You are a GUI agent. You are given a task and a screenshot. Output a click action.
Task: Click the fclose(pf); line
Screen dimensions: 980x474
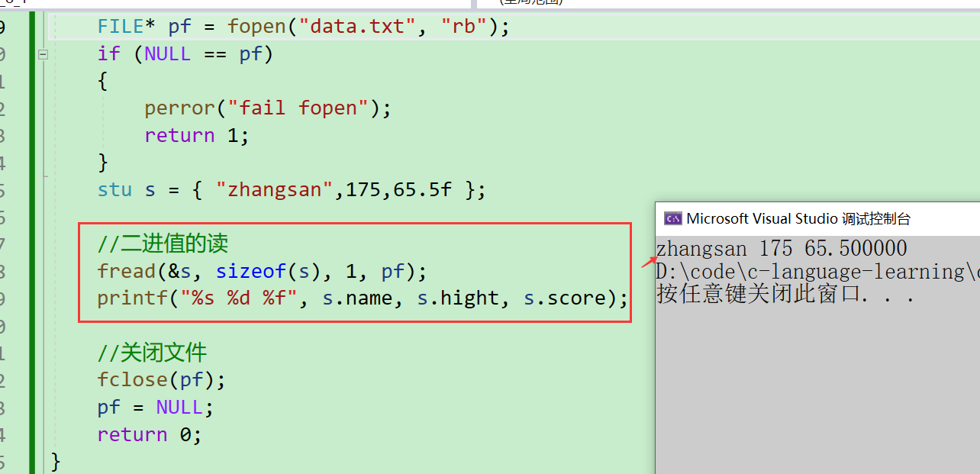(162, 379)
